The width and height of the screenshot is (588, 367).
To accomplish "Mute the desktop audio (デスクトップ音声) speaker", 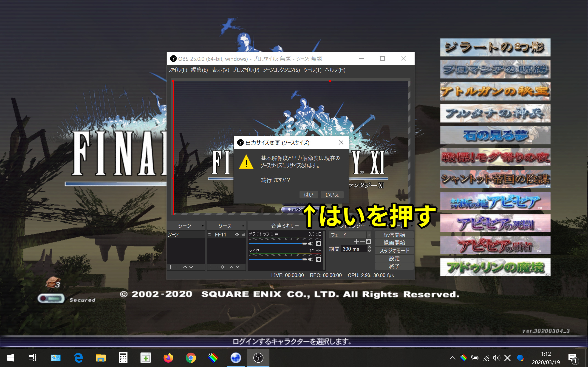I will pyautogui.click(x=311, y=243).
